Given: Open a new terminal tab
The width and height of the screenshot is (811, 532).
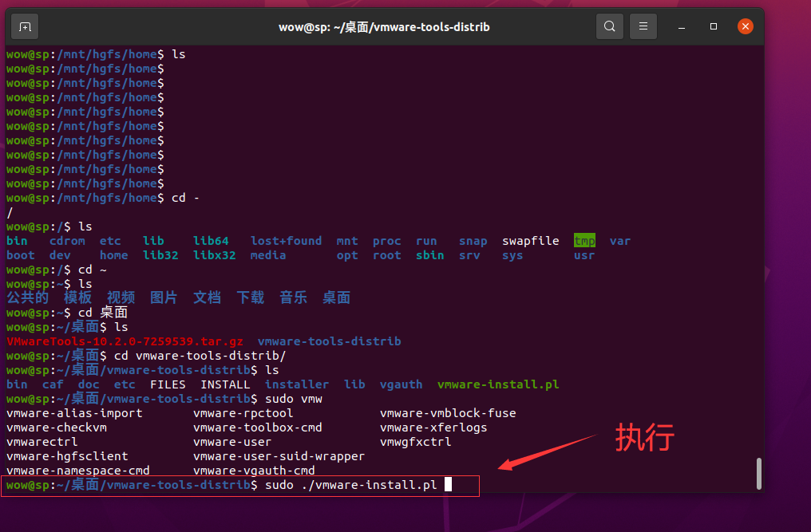Looking at the screenshot, I should (25, 27).
